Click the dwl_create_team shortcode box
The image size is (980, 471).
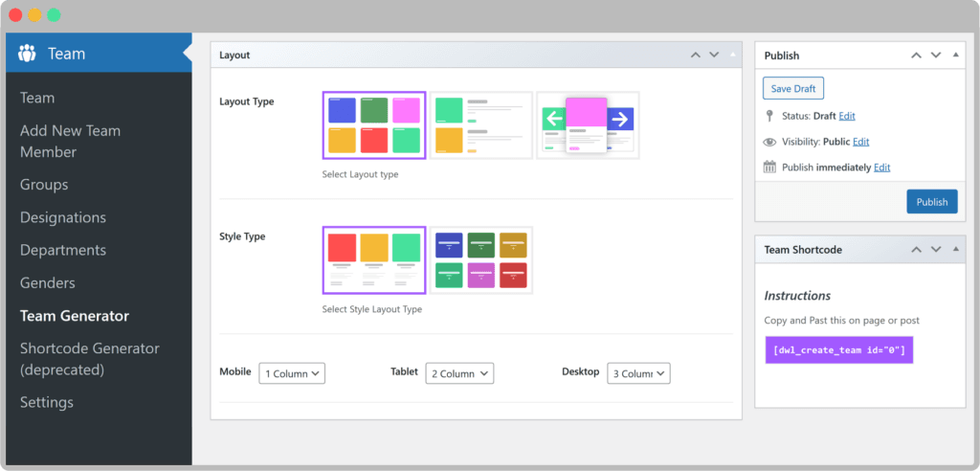pyautogui.click(x=839, y=350)
